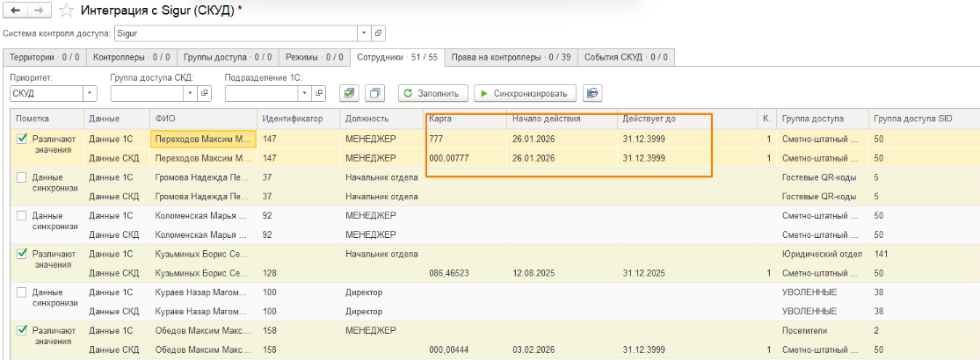Click the forward navigation arrow
This screenshot has height=360, width=980.
37,11
